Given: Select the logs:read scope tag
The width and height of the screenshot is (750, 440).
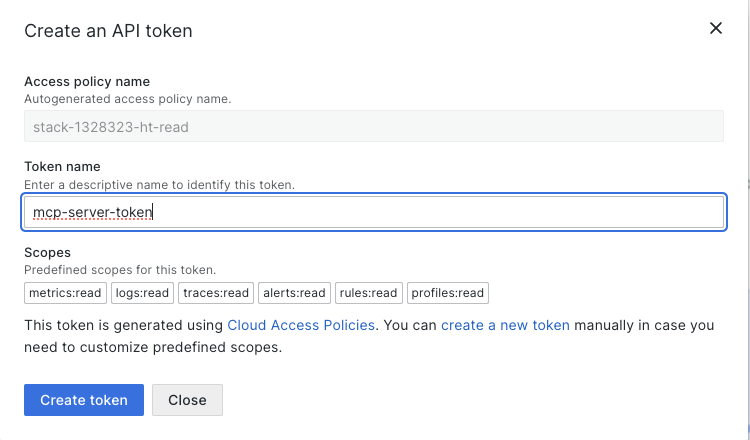Looking at the screenshot, I should 142,293.
